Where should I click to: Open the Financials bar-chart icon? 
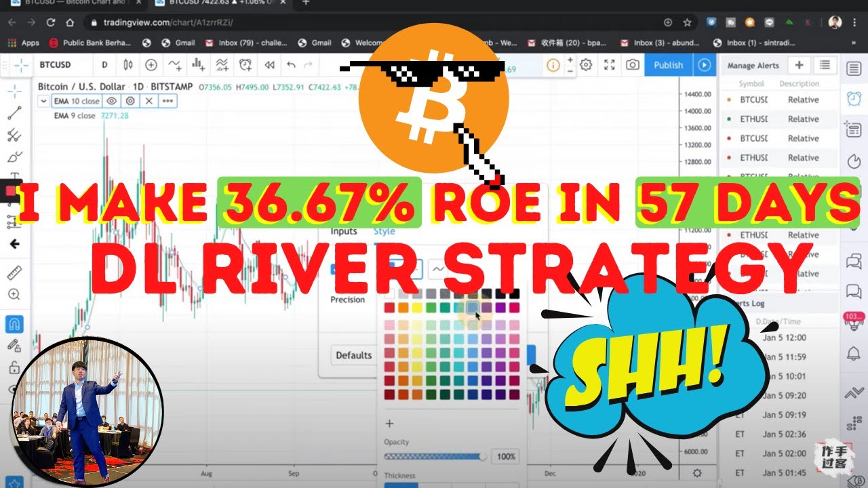(x=198, y=65)
